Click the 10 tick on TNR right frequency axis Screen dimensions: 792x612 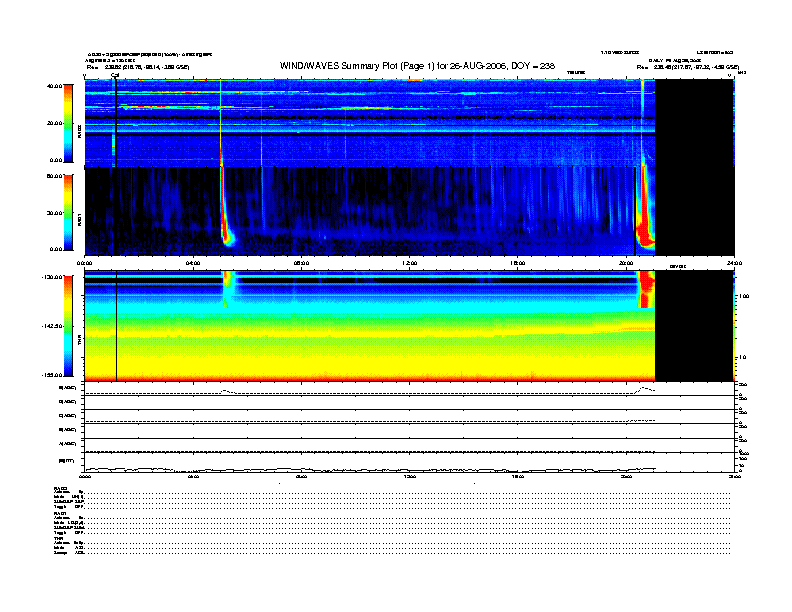(742, 357)
